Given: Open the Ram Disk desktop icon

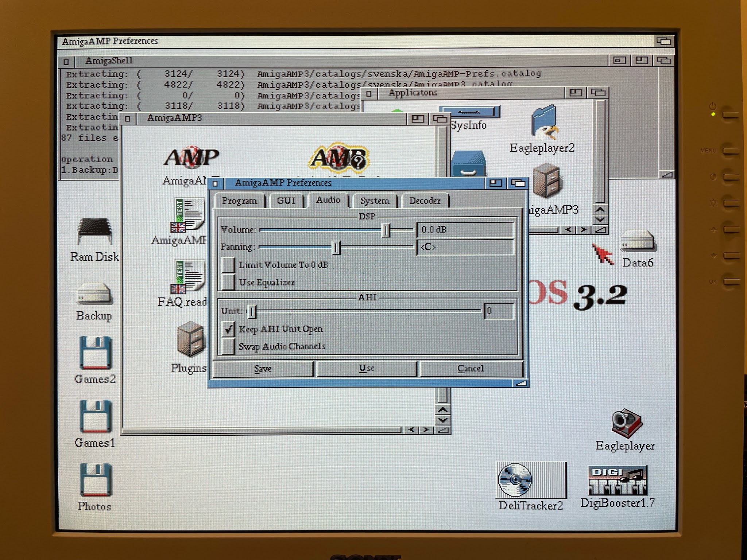Looking at the screenshot, I should [94, 233].
